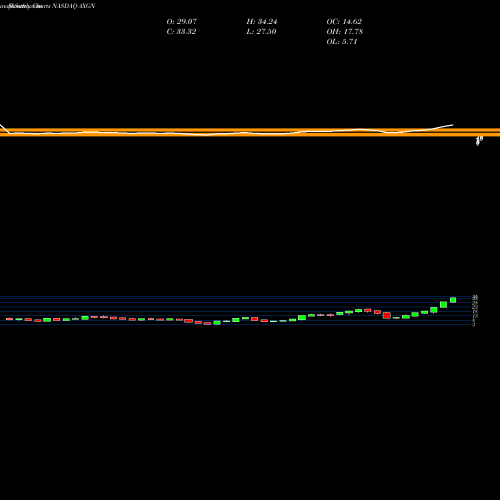The width and height of the screenshot is (500, 500).
Task: Click the 'C: 33.32' close value
Action: tap(181, 32)
